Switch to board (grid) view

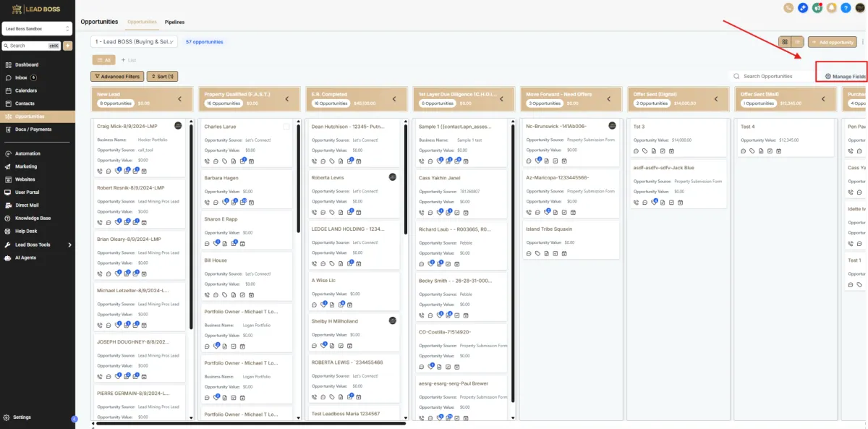[x=785, y=42]
